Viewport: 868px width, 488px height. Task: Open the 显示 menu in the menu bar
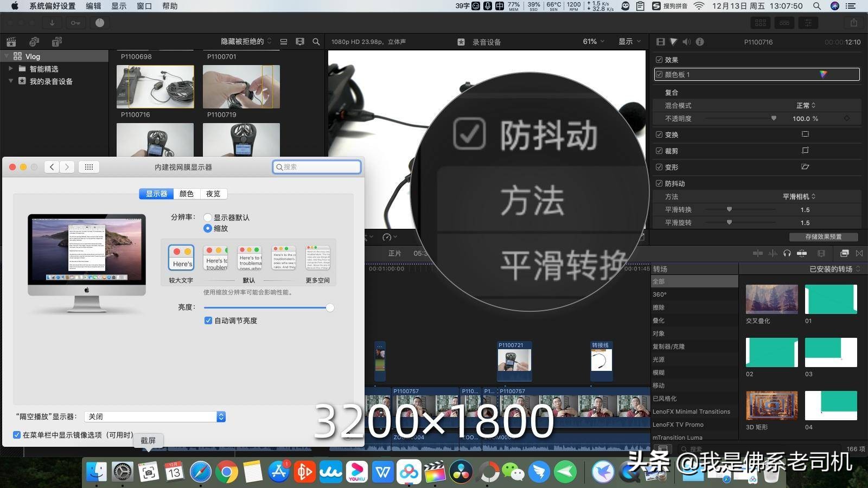118,6
